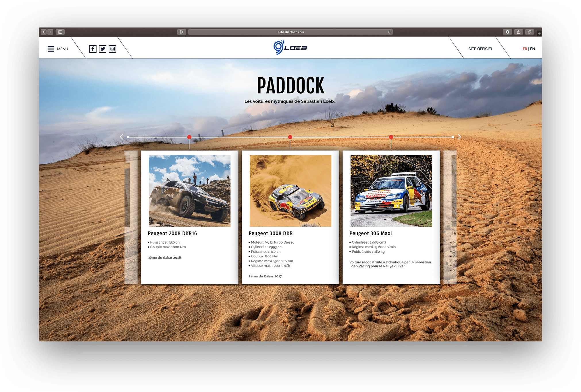Switch language to FR
The image size is (581, 392).
click(525, 49)
